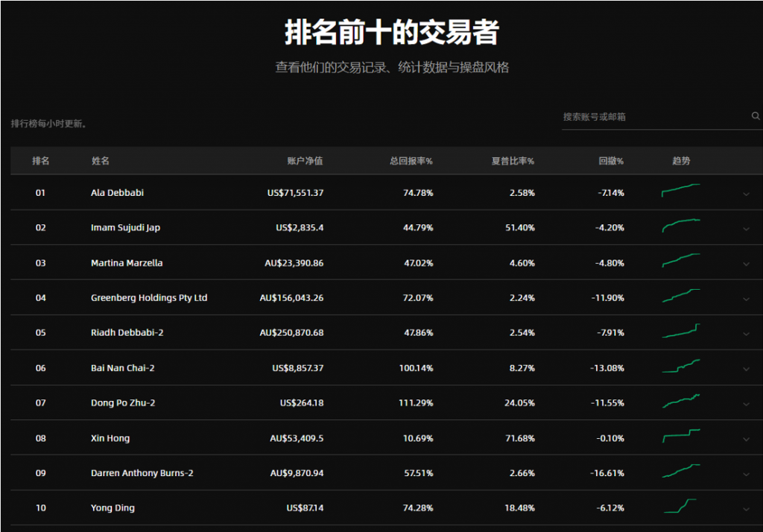Expand Martina Marzella row chevron
Viewport: 763px width, 532px height.
pyautogui.click(x=746, y=264)
